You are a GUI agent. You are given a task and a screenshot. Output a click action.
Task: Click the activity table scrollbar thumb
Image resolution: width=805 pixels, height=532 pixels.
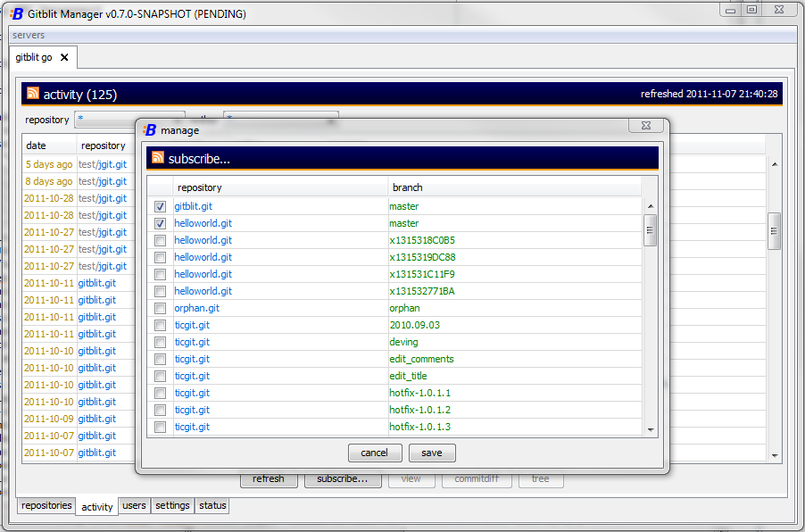(x=774, y=231)
